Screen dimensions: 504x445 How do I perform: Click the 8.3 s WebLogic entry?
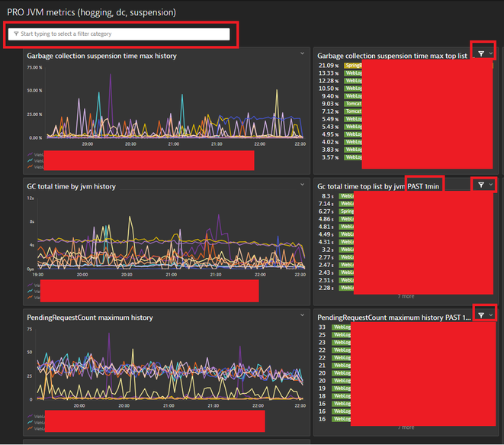[347, 196]
